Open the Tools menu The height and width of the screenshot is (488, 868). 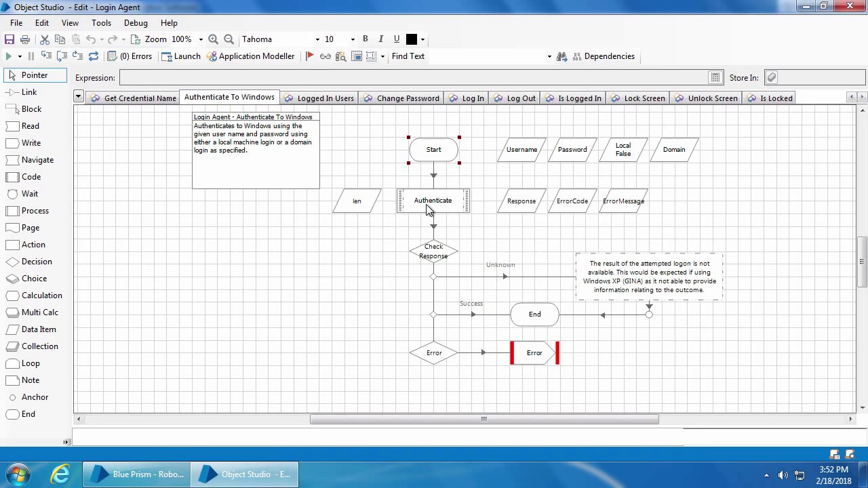coord(101,23)
